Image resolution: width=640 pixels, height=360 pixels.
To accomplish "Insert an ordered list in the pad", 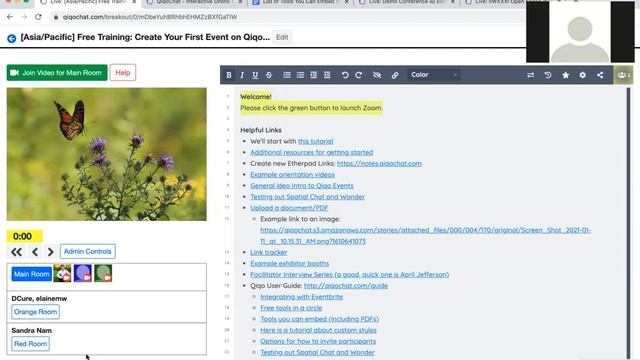I will tap(287, 75).
